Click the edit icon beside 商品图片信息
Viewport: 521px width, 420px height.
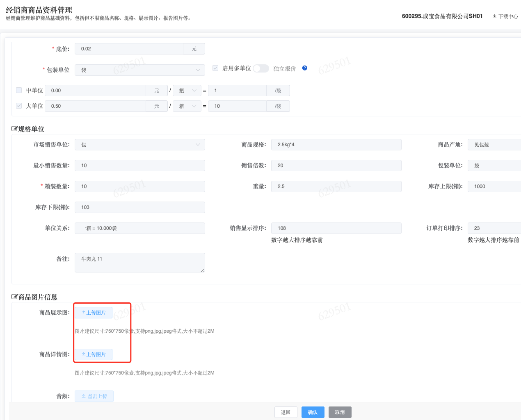tap(14, 297)
